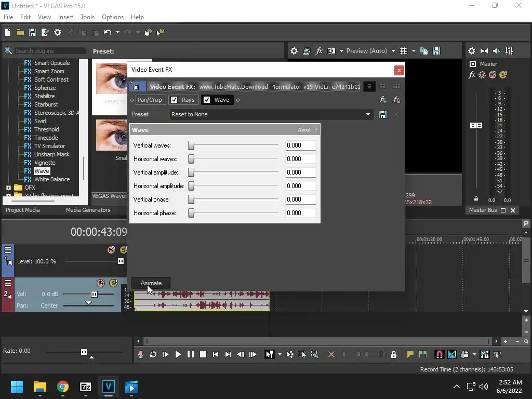Click the About link in Wave panel

(304, 129)
